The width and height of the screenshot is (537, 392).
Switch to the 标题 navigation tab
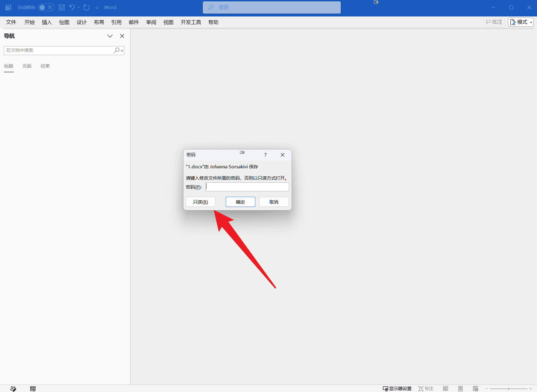[9, 66]
